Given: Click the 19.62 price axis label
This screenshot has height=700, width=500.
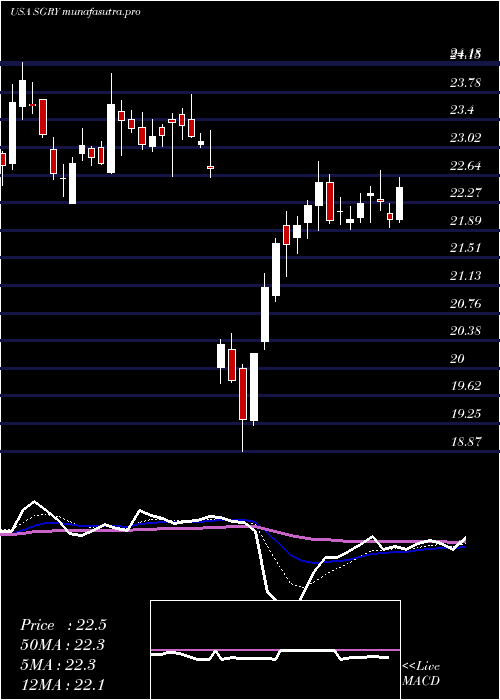Looking at the screenshot, I should (466, 386).
